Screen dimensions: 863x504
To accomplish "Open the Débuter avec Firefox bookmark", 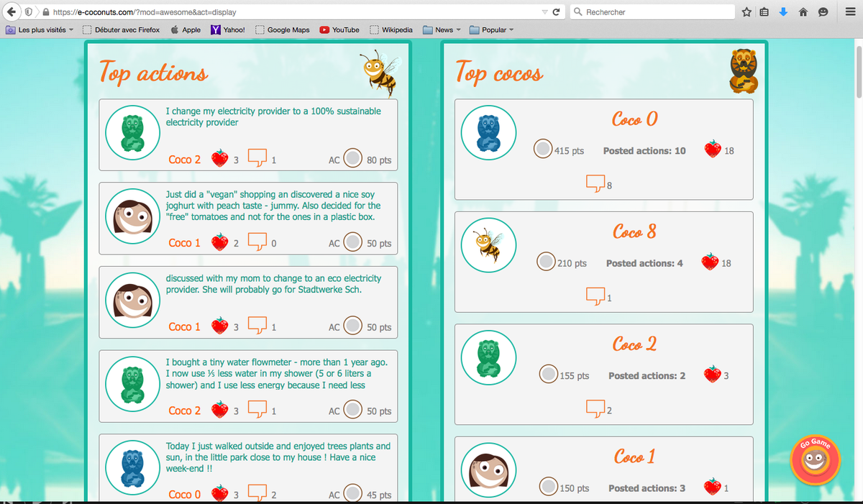I will pyautogui.click(x=122, y=29).
